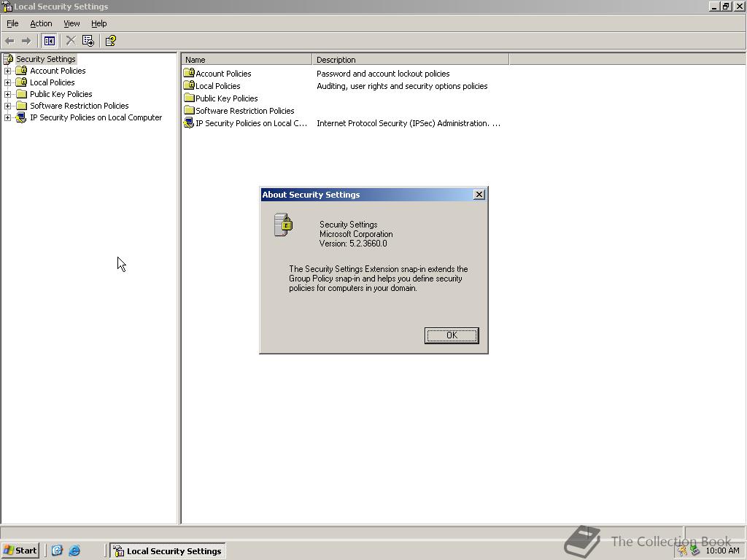Click the IP Security Policies icon in tree
Image resolution: width=747 pixels, height=560 pixels.
click(21, 117)
